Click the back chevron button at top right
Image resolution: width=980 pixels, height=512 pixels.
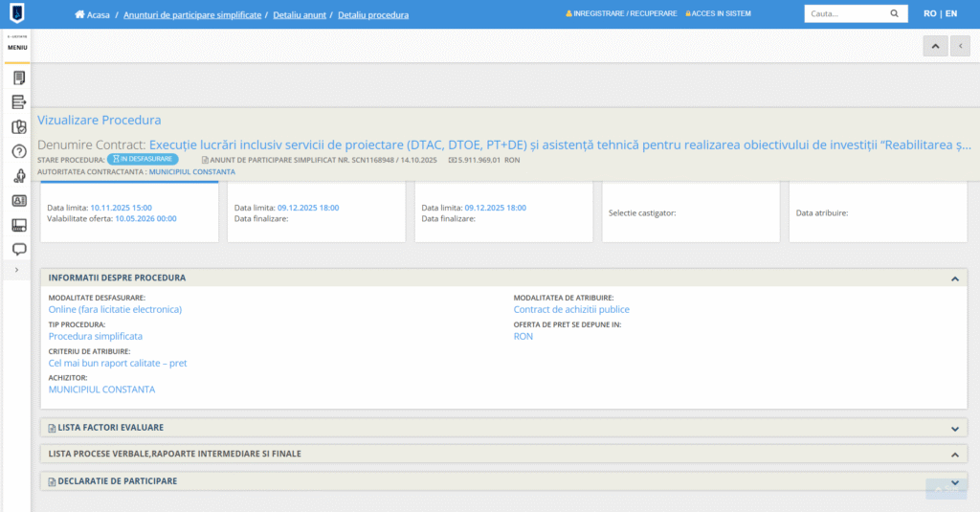coord(960,46)
